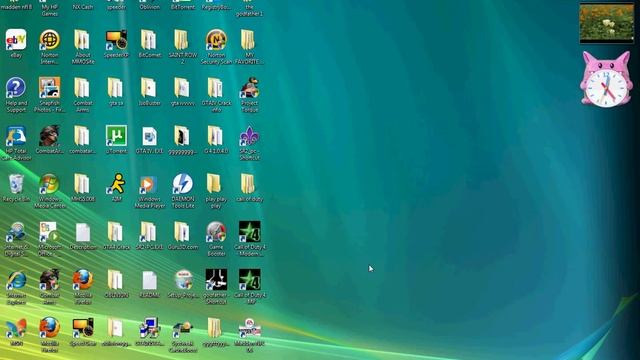
Task: Launch Call of Duty 4 Modern Warfare shortcut
Action: (x=249, y=232)
